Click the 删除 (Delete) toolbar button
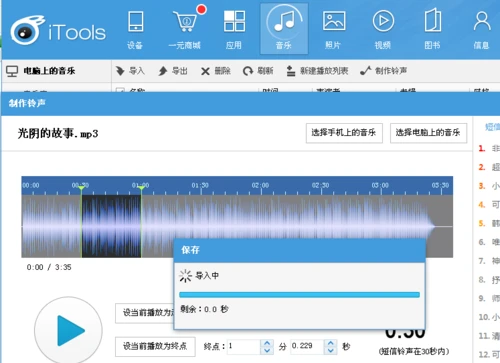The height and width of the screenshot is (363, 500). tap(216, 71)
